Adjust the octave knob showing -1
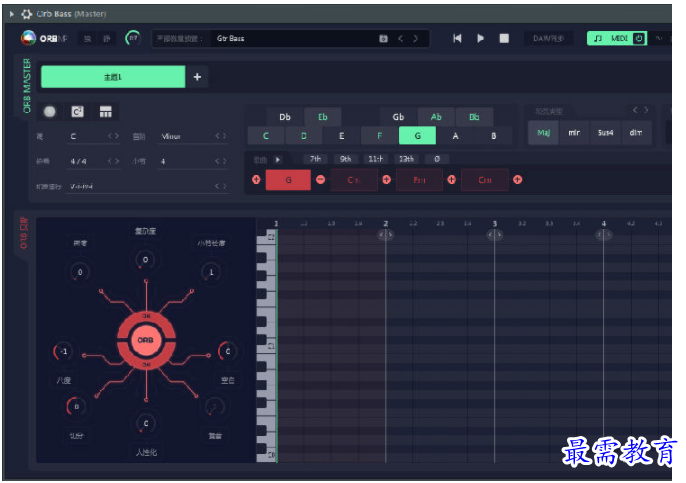 [64, 351]
